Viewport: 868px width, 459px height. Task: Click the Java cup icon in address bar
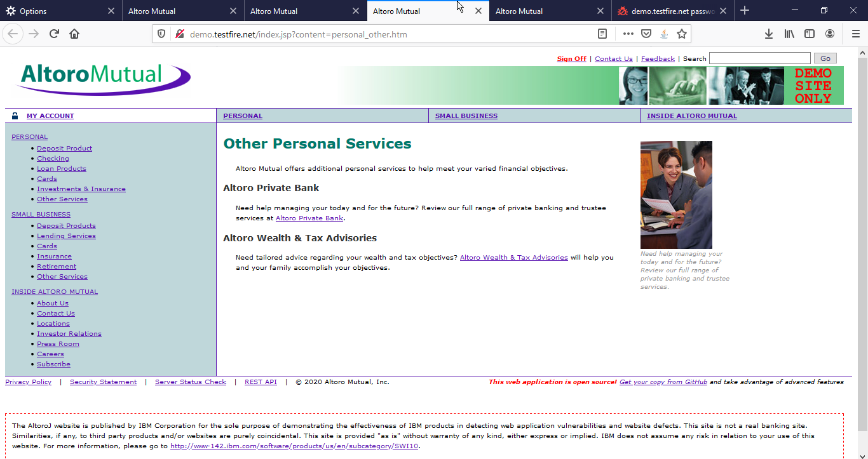tap(664, 34)
